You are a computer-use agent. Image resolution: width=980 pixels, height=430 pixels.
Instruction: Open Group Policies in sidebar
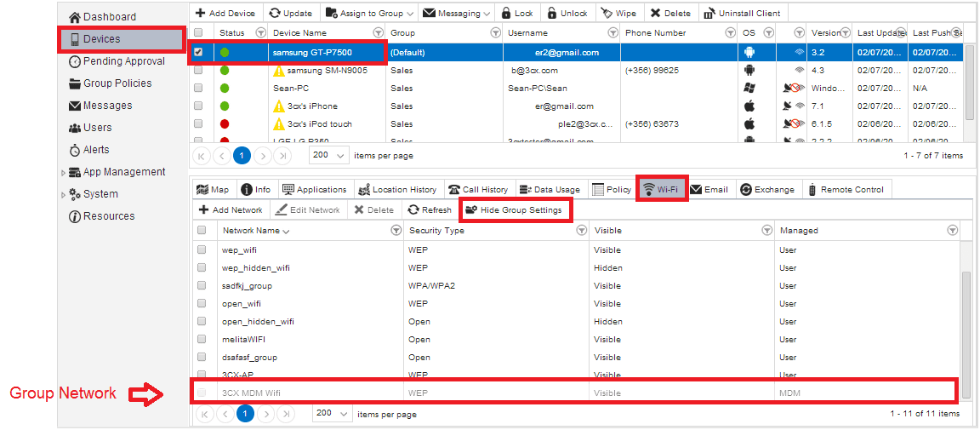[x=110, y=83]
